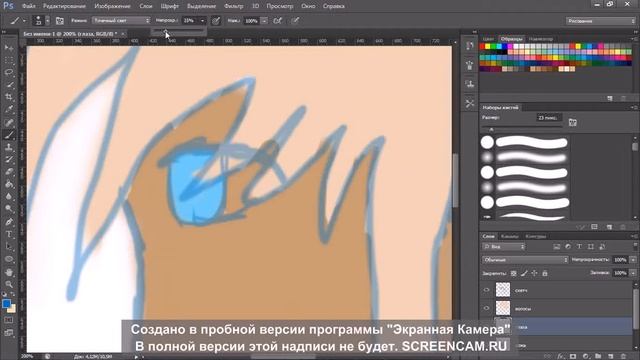This screenshot has width=640, height=360.
Task: Select the Lasso tool
Action: [x=9, y=73]
